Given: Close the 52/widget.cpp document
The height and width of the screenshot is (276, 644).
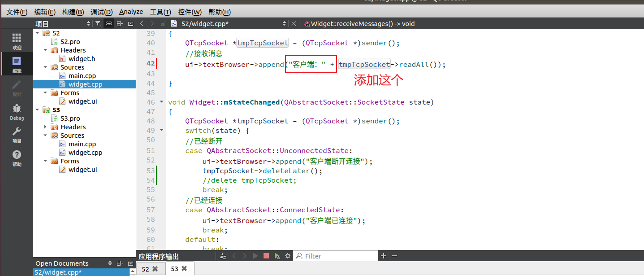Looking at the screenshot, I should [x=294, y=23].
